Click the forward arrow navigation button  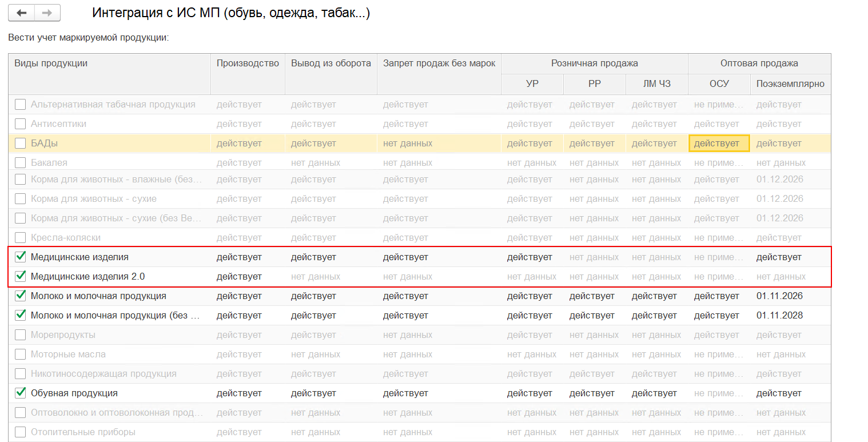click(47, 13)
